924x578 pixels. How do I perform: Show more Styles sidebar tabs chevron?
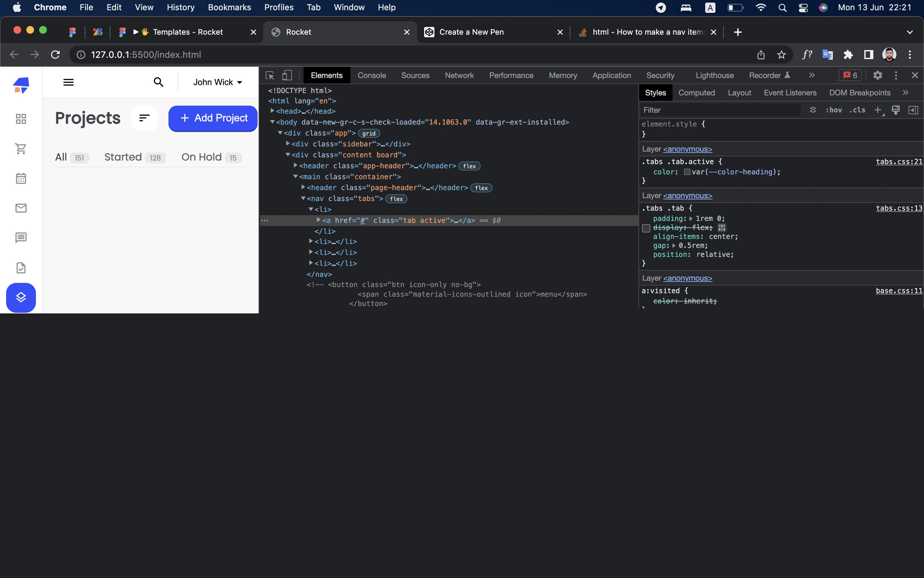tap(905, 92)
